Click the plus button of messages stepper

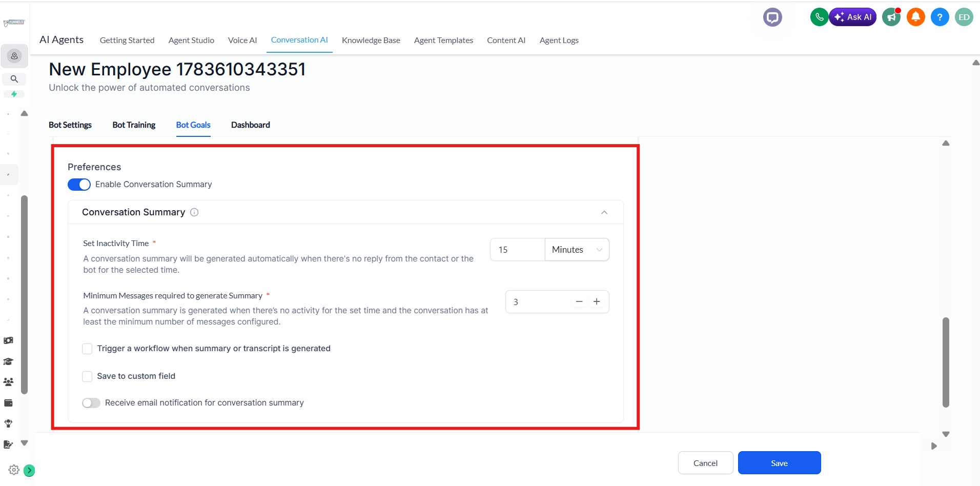click(x=597, y=302)
